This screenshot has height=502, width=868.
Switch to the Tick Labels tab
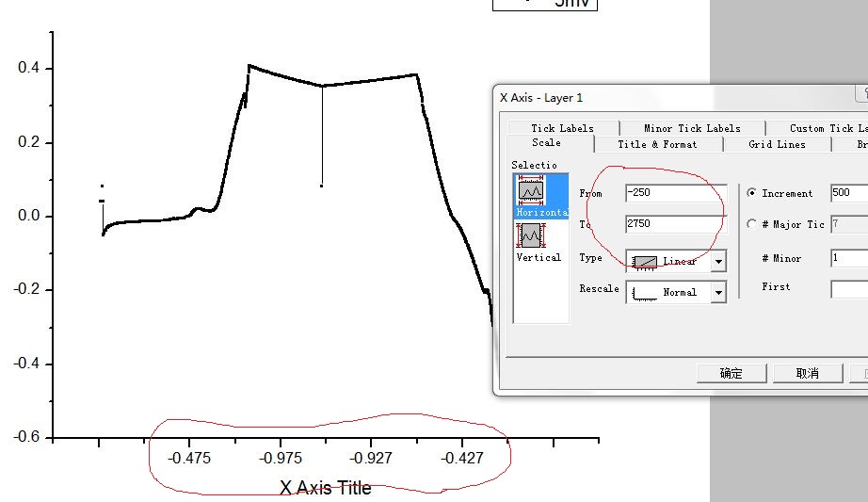point(562,128)
